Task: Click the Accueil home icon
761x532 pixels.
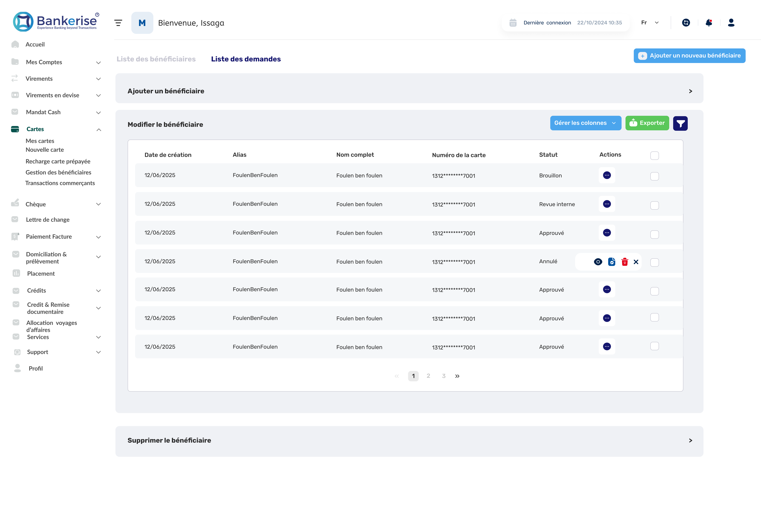Action: pyautogui.click(x=15, y=44)
